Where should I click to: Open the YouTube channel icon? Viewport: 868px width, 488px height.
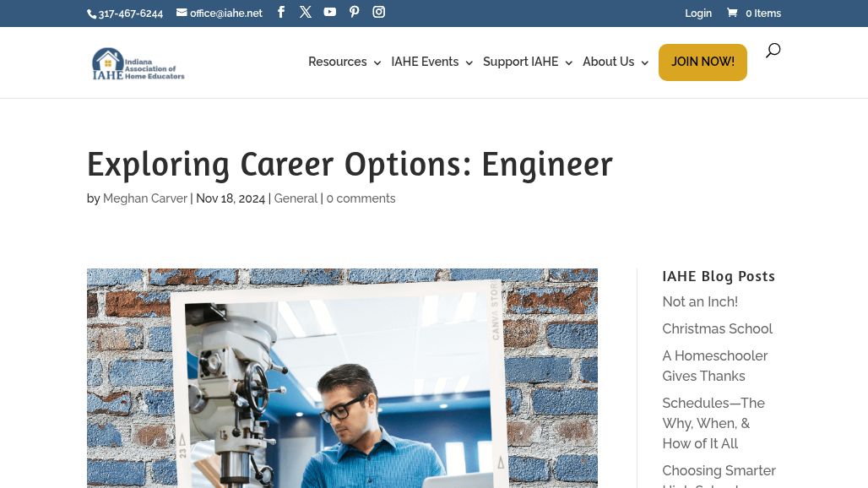tap(330, 13)
